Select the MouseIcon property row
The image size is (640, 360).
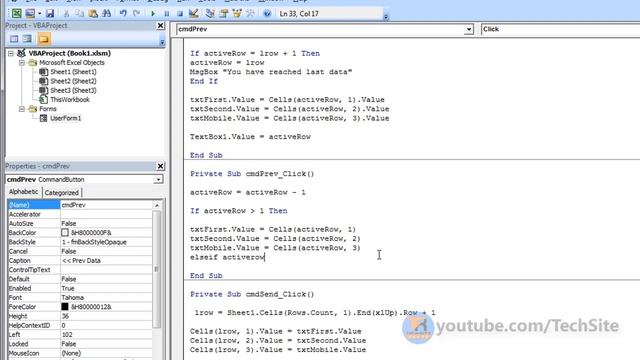pos(80,353)
